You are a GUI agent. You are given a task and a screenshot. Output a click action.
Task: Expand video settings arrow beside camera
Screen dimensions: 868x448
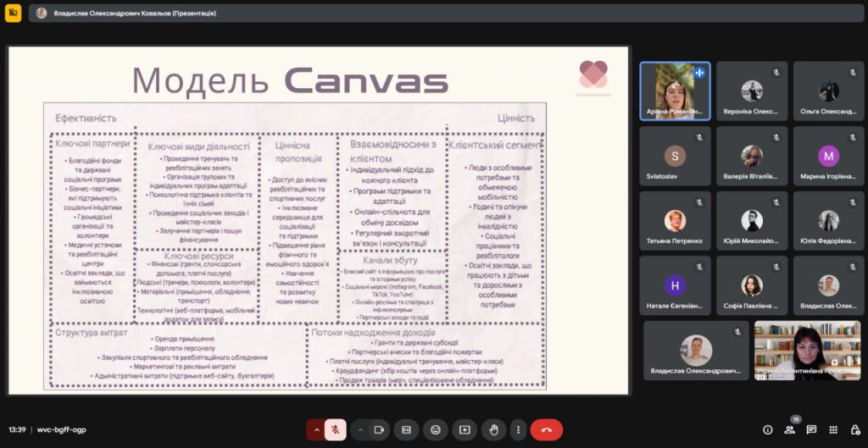click(x=360, y=429)
